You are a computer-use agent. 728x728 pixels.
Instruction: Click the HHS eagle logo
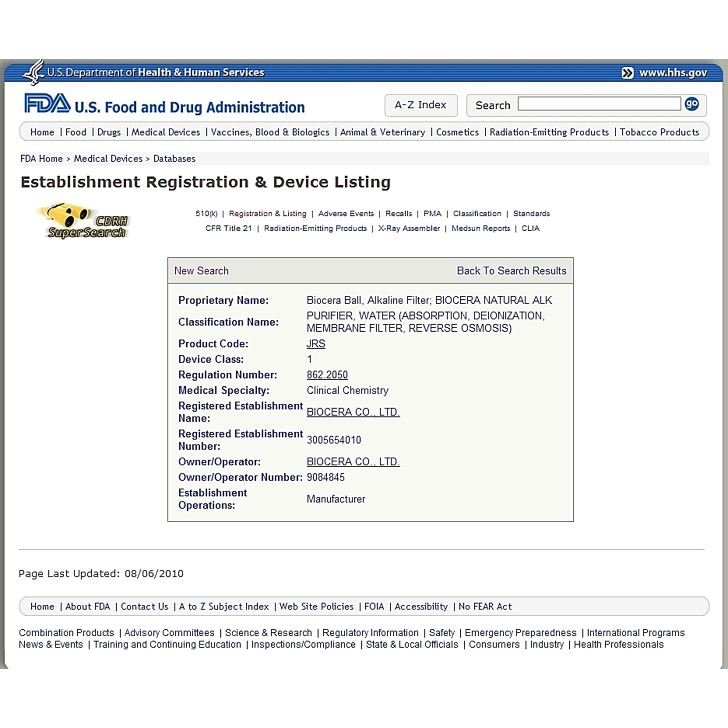point(34,72)
